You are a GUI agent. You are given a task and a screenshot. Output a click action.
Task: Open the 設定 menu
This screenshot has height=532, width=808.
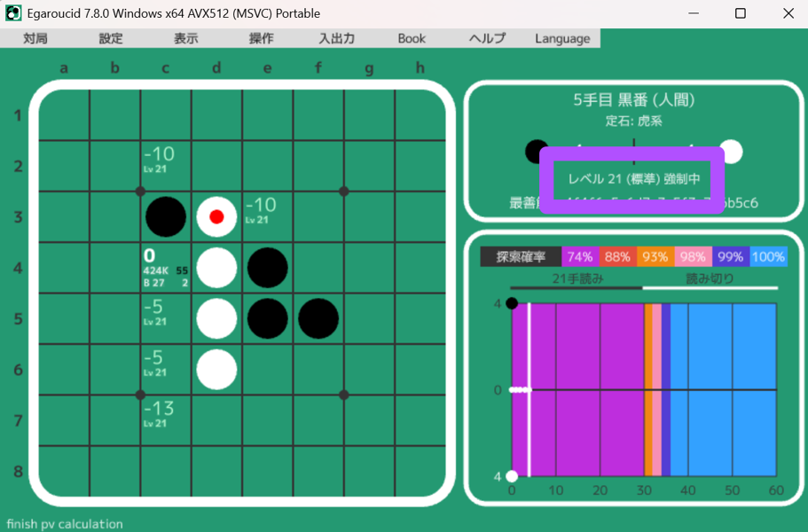(x=111, y=38)
